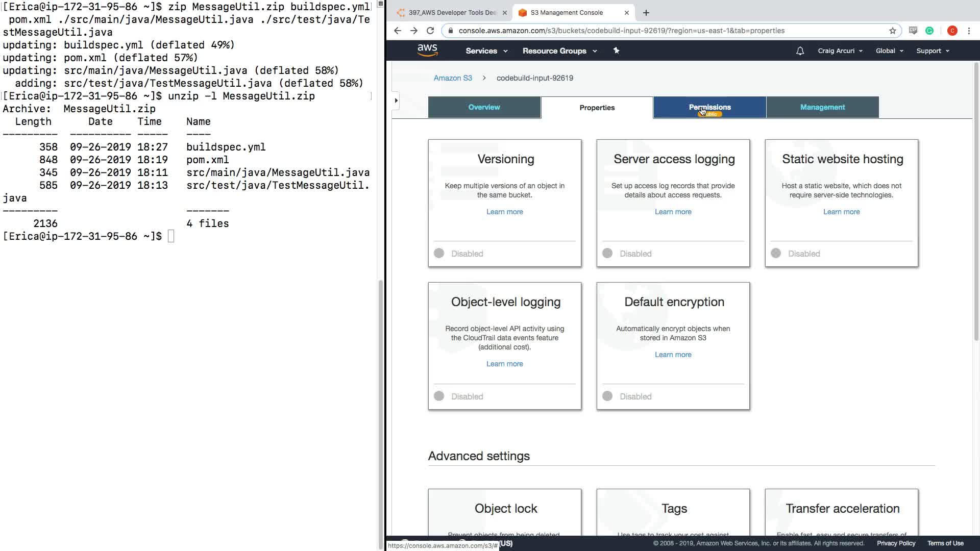This screenshot has width=980, height=551.
Task: Click the Grammarly extension icon
Action: click(x=929, y=31)
